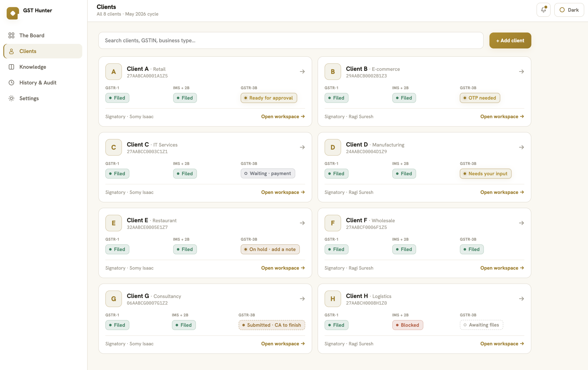Click the + Add client button
The height and width of the screenshot is (370, 588).
coord(510,40)
